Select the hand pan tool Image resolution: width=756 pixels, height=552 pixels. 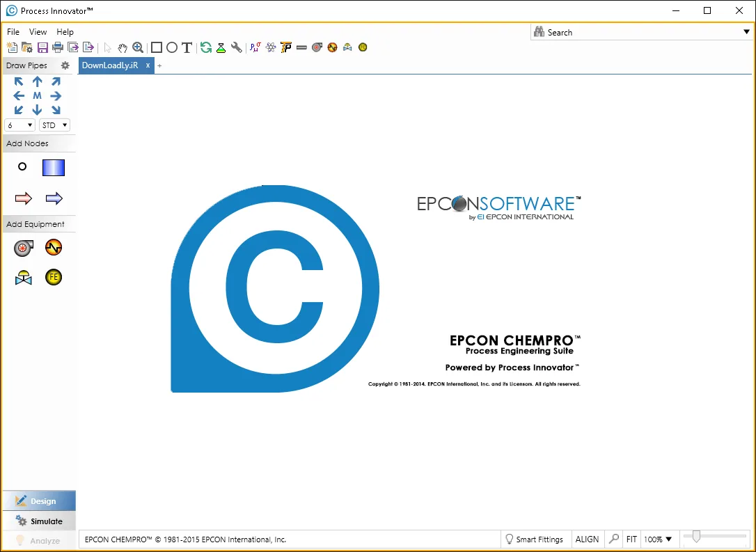(123, 47)
